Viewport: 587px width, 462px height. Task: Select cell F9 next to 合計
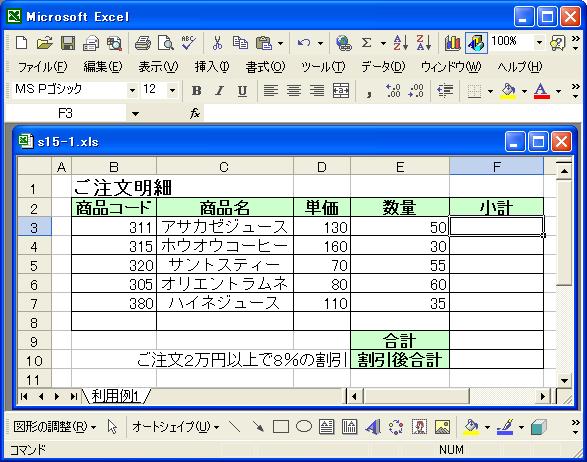(x=496, y=340)
